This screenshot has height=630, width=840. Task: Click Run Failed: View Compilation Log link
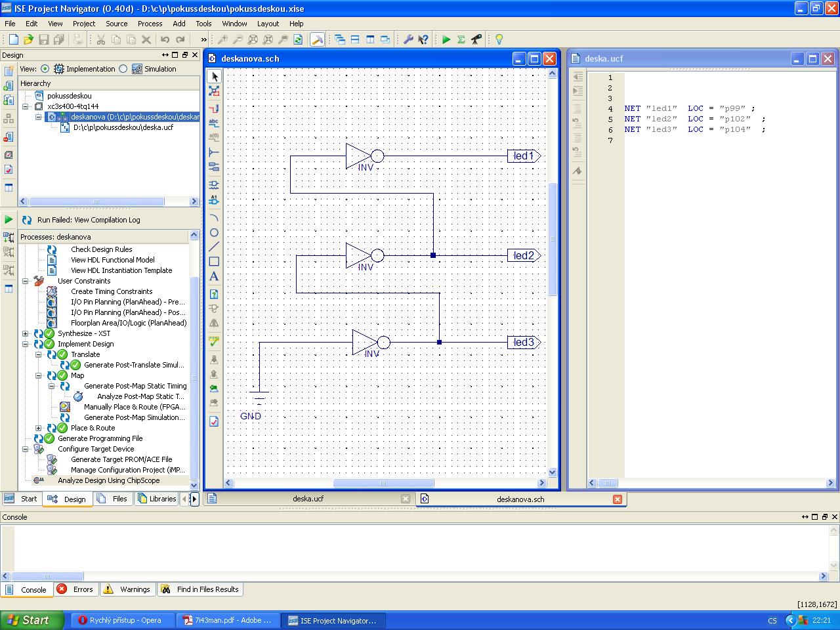click(89, 220)
